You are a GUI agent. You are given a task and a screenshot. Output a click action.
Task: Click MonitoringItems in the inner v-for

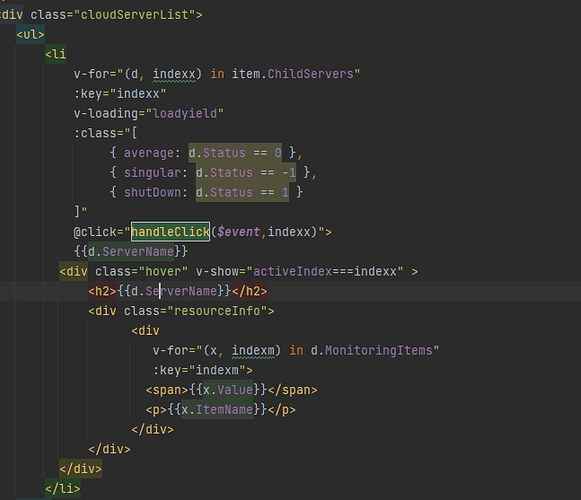(x=379, y=350)
